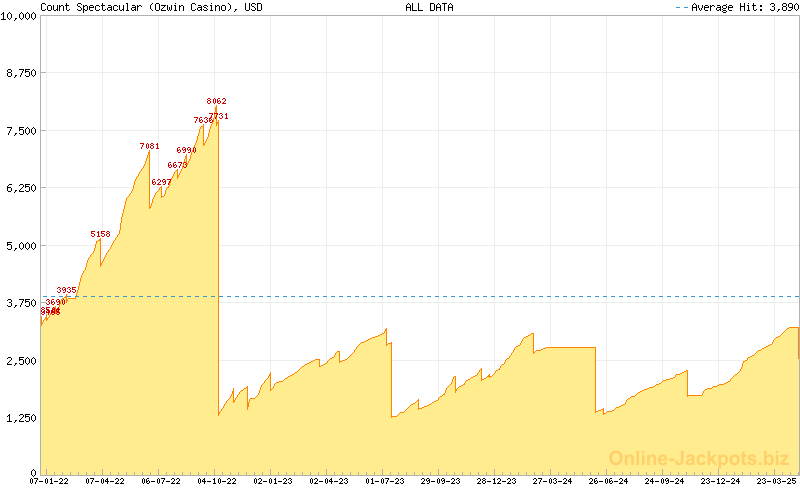Viewport: 800px width, 490px height.
Task: Click the 6990 data label
Action: 187,150
